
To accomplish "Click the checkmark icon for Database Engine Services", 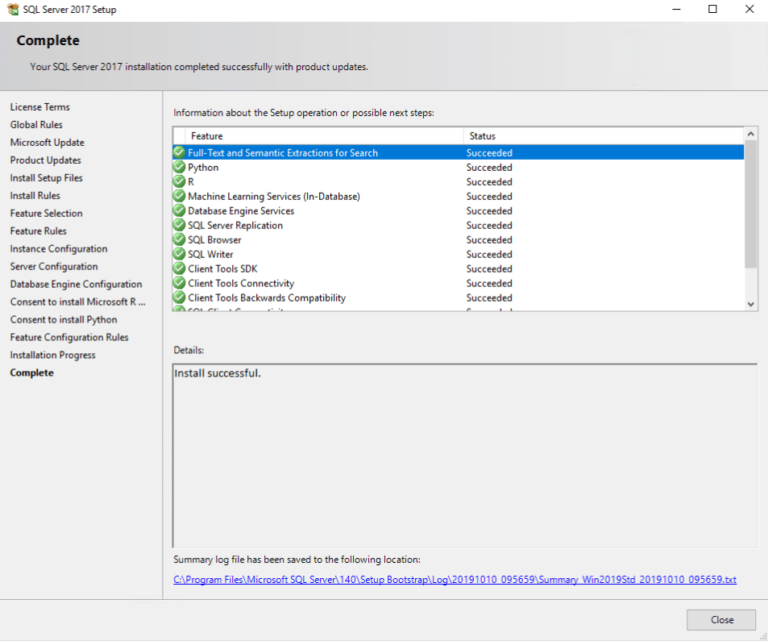I will click(179, 211).
